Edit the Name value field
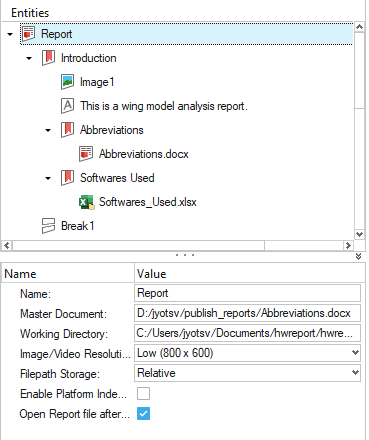 tap(247, 293)
